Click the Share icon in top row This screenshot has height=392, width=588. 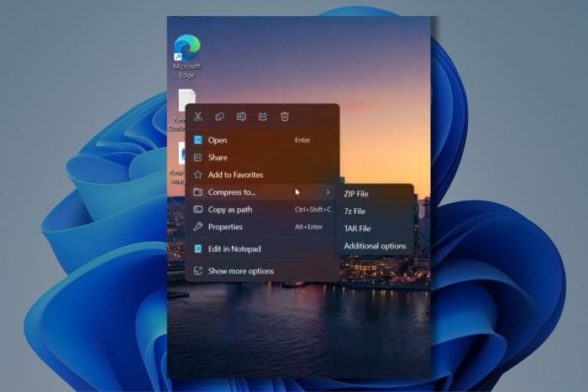tap(263, 117)
